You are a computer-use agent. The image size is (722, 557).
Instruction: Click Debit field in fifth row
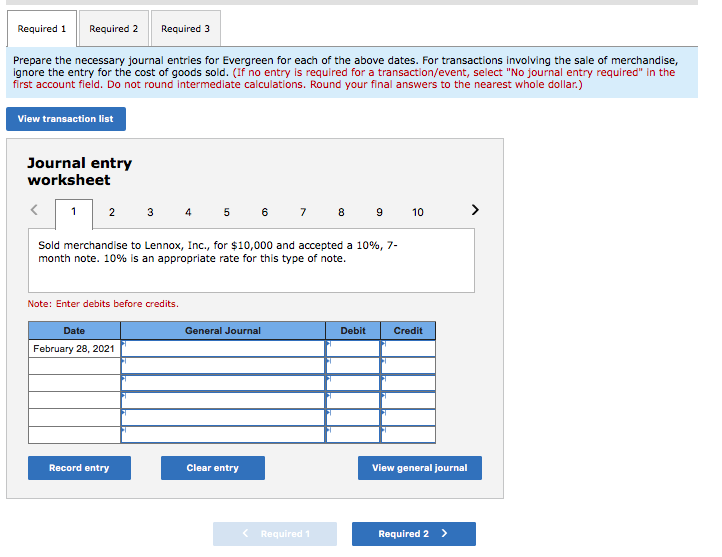[353, 418]
